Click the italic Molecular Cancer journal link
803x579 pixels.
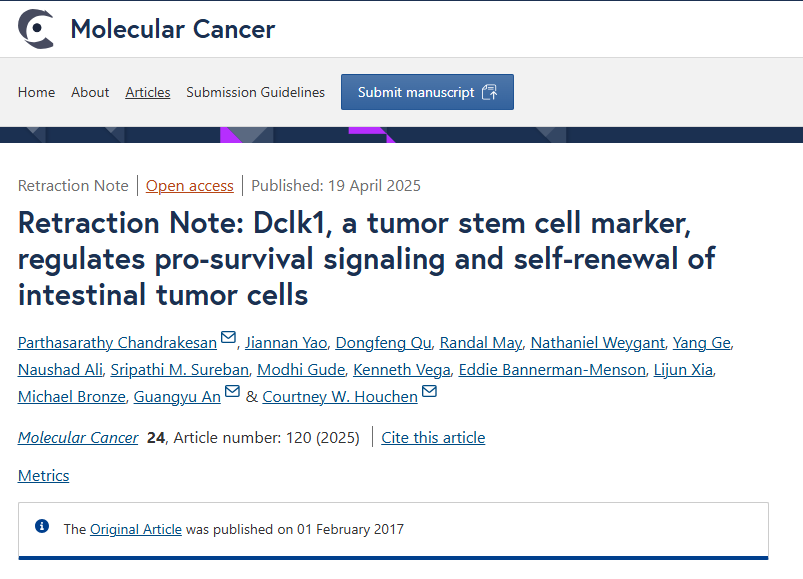(x=78, y=438)
